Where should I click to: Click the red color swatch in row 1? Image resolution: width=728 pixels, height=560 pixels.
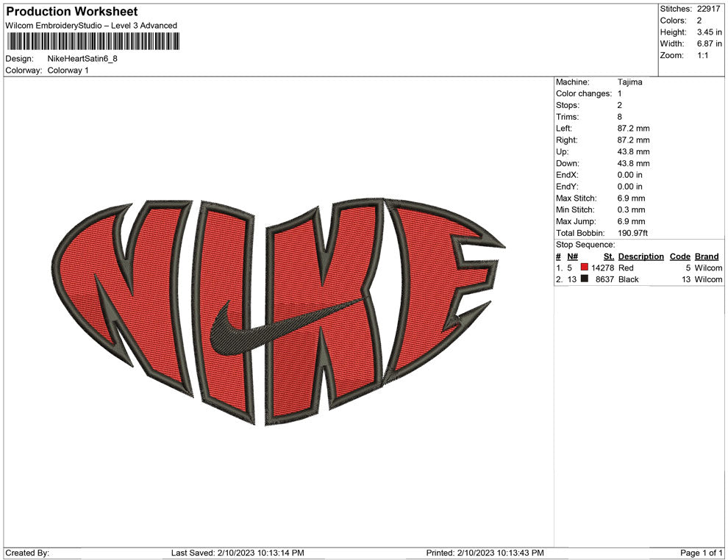[x=585, y=267]
